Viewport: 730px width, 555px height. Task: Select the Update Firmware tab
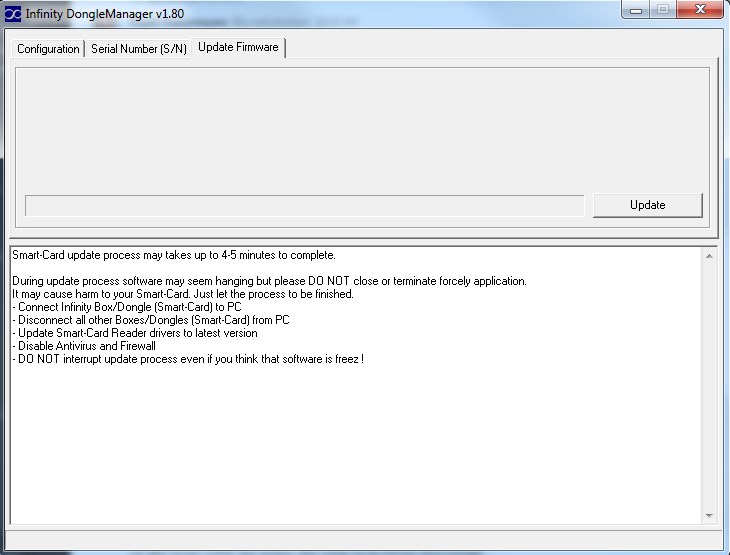coord(238,47)
